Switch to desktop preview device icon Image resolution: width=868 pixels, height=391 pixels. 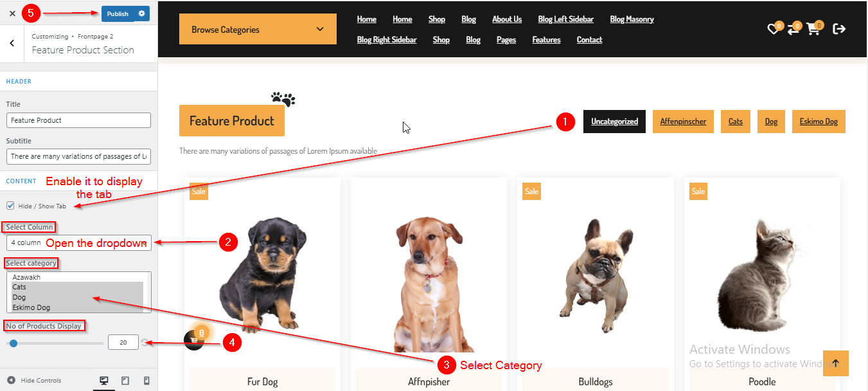pos(104,381)
